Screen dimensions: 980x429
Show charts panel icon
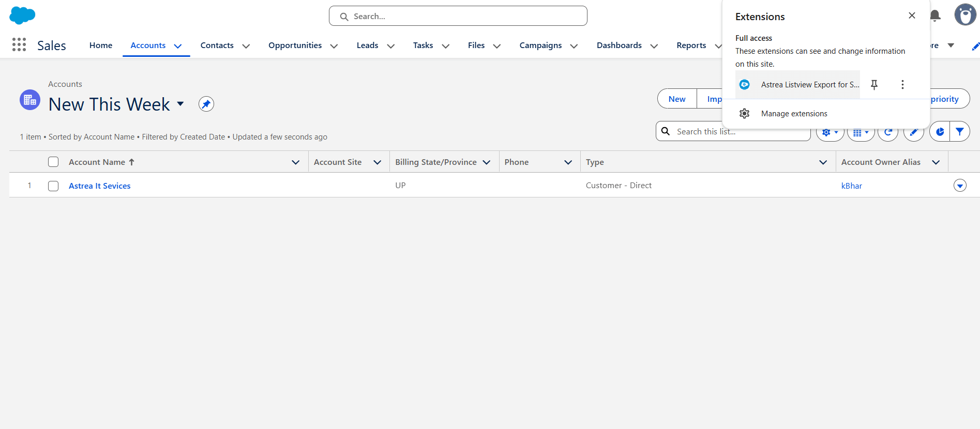click(940, 132)
